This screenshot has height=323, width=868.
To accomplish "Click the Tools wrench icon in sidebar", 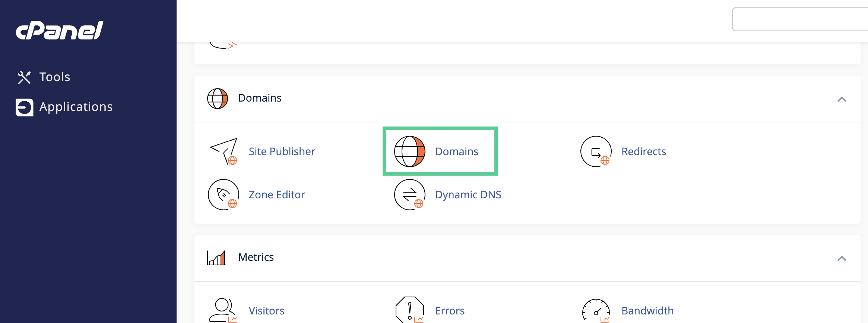I will [24, 77].
